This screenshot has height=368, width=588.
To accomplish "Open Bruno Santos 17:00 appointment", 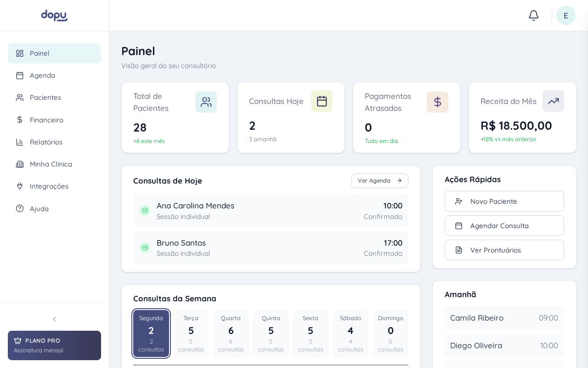I will (271, 248).
